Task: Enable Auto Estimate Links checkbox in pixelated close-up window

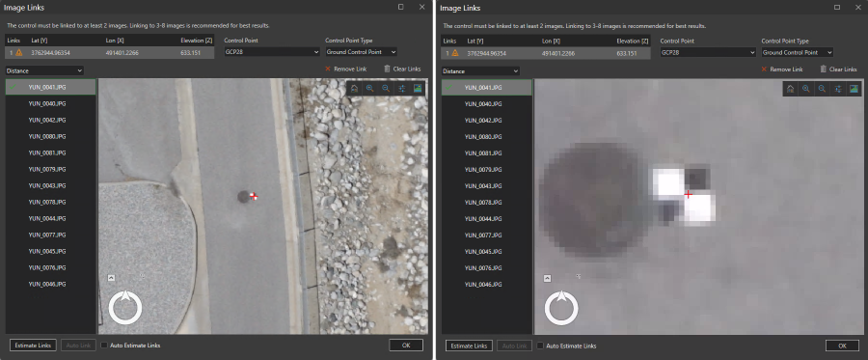Action: tap(540, 346)
